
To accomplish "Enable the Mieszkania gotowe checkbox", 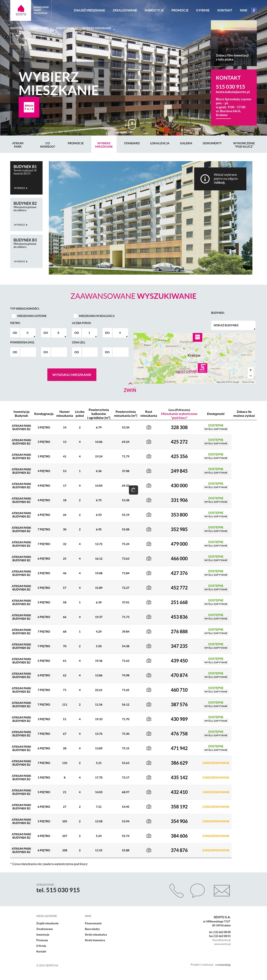I will (14, 316).
